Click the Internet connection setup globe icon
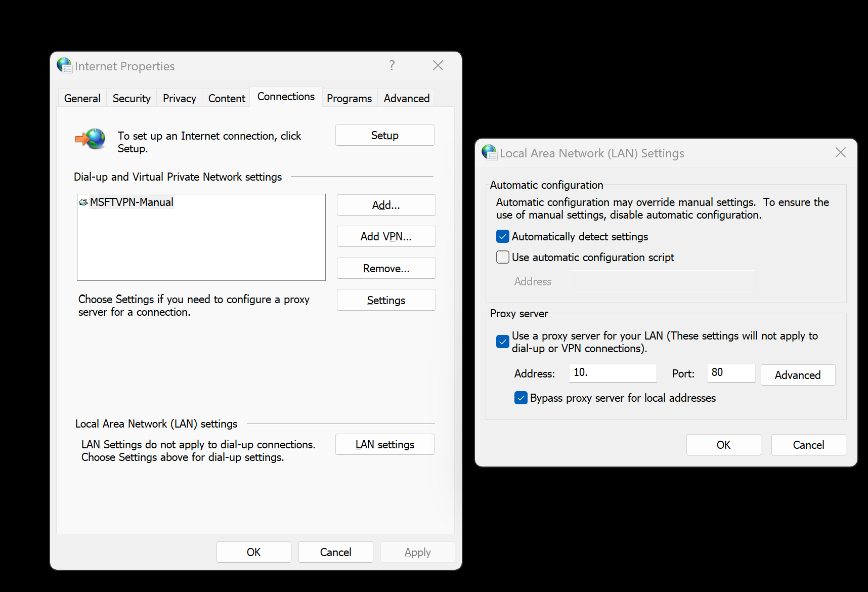 click(x=90, y=139)
